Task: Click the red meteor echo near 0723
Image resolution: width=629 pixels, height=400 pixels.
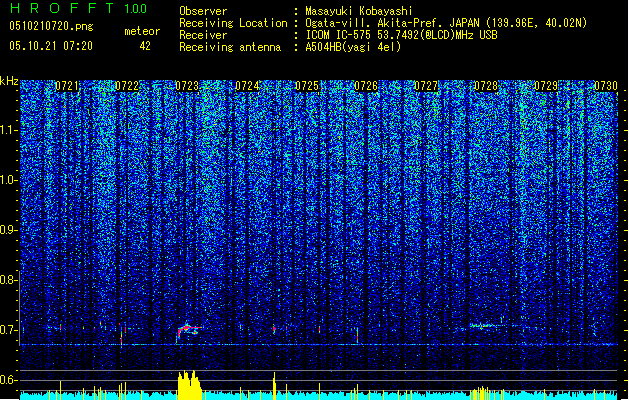Action: [x=189, y=330]
